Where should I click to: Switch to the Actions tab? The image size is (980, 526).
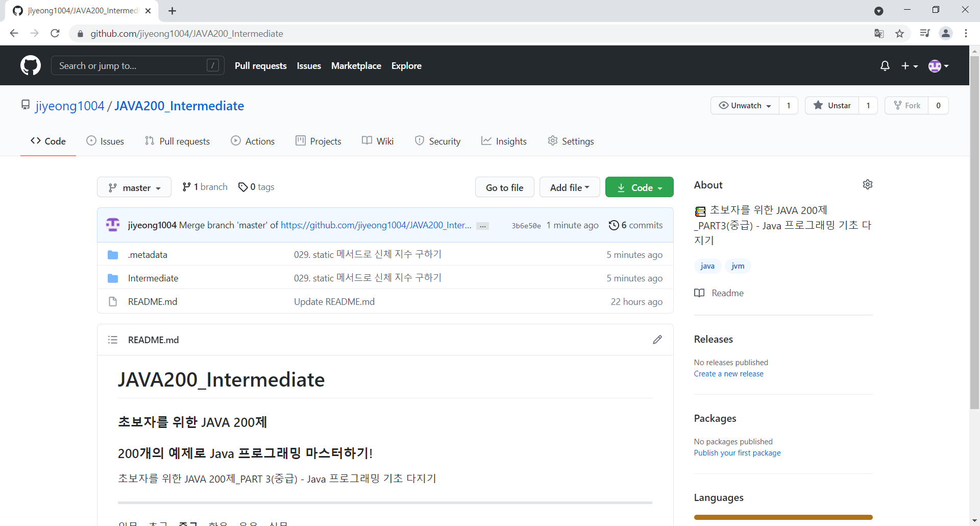pyautogui.click(x=253, y=141)
